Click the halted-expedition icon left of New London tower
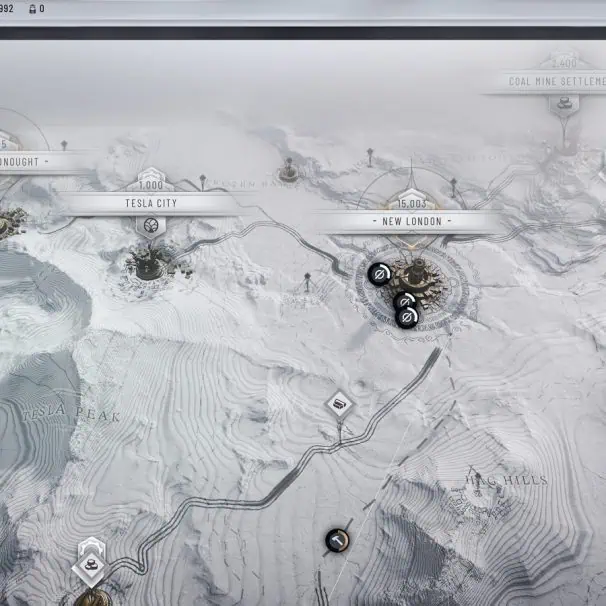Viewport: 606px width, 606px height. click(x=379, y=274)
